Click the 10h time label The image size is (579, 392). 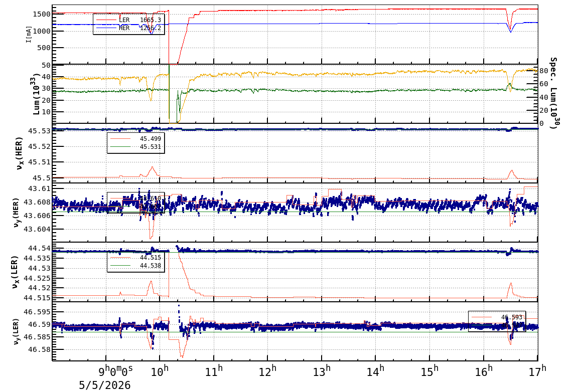tap(160, 370)
